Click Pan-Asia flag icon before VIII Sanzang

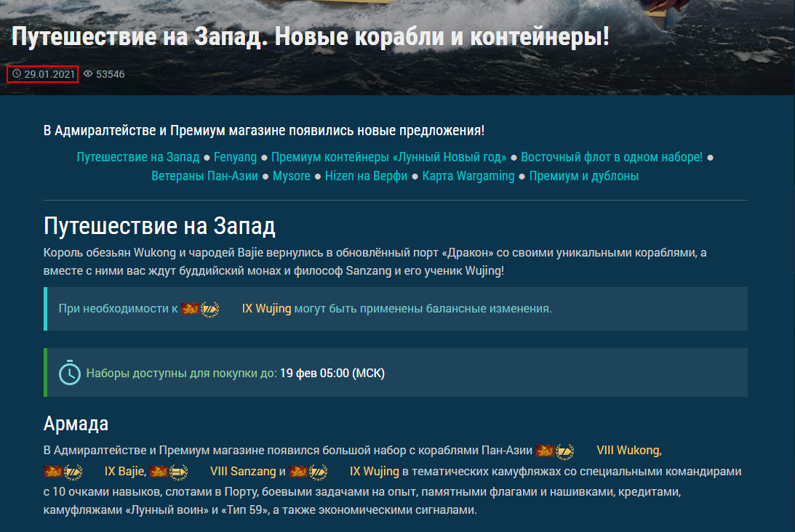pos(159,472)
